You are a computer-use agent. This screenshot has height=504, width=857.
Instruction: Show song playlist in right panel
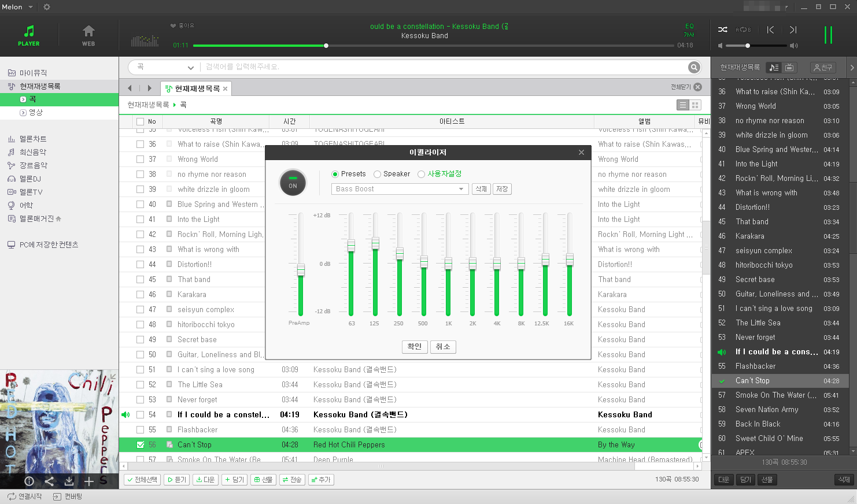point(774,68)
